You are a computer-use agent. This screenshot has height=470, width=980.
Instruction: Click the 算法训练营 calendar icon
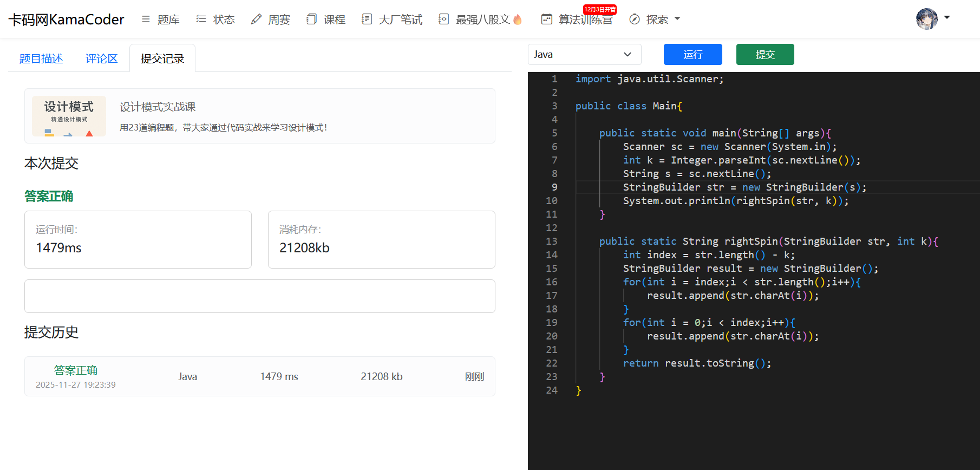[x=547, y=19]
